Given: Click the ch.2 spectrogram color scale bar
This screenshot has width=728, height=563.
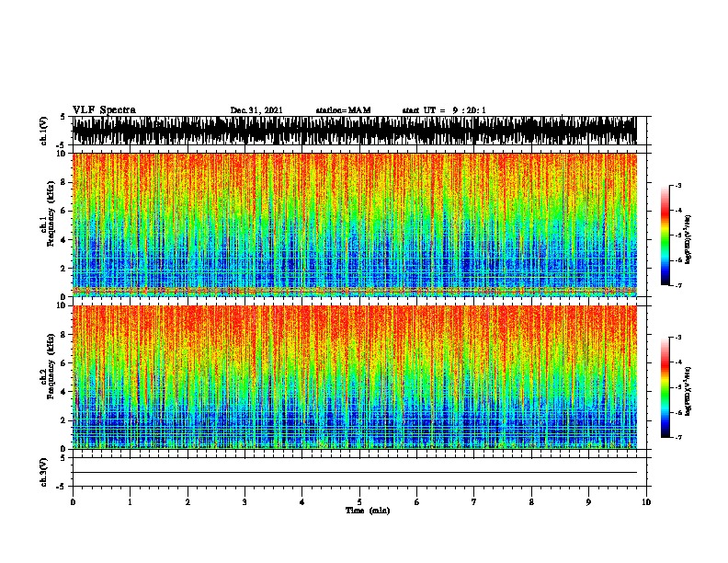Looking at the screenshot, I should click(x=665, y=387).
